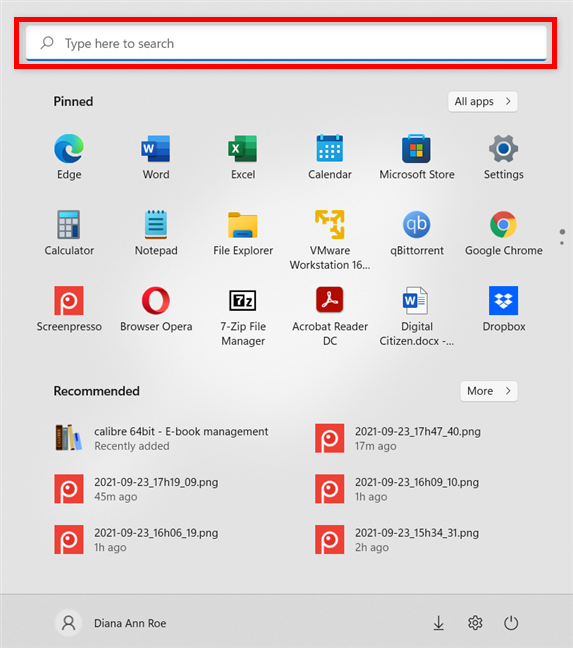Open calibre 64bit E-book management
Image resolution: width=573 pixels, height=648 pixels.
[162, 438]
